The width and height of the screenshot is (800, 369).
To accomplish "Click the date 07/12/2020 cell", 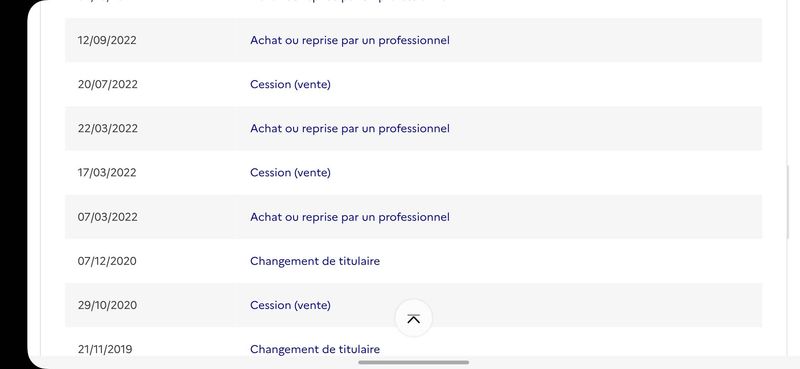I will point(107,261).
